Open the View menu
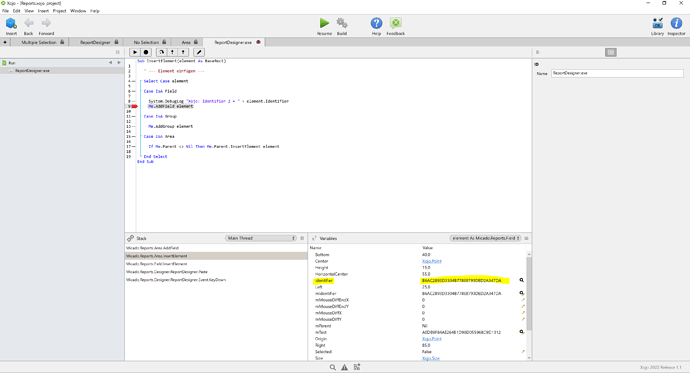This screenshot has width=690, height=373. 29,11
